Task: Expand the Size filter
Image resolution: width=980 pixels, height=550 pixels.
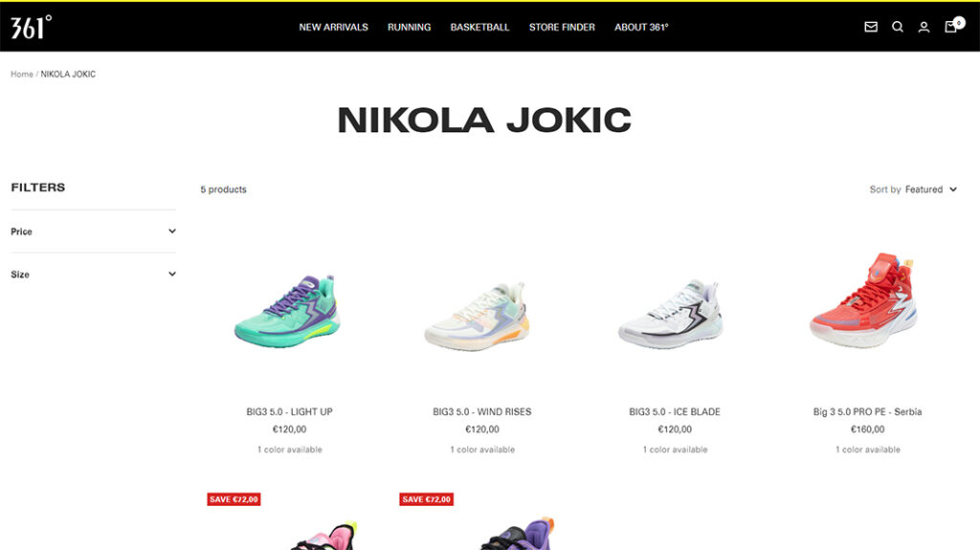Action: click(93, 275)
